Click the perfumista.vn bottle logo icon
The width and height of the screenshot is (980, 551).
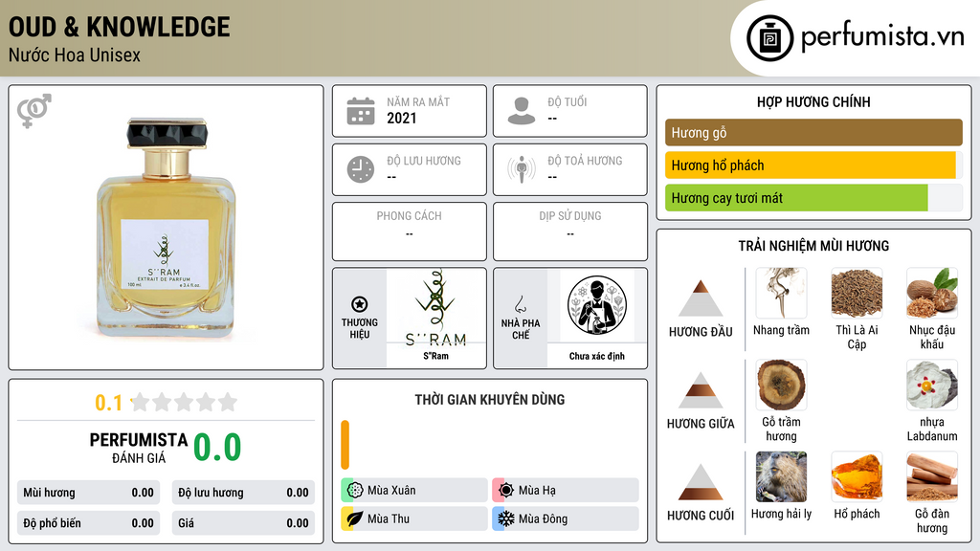click(x=769, y=38)
